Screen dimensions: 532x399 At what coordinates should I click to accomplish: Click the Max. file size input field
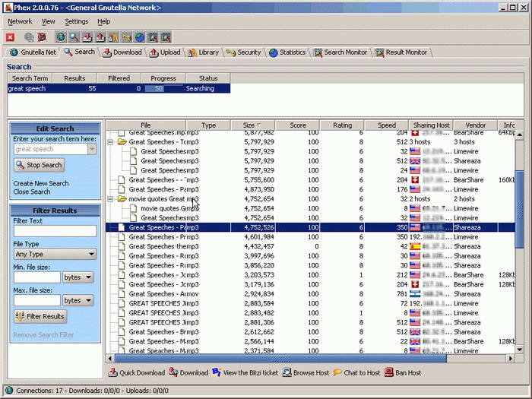[x=37, y=300]
